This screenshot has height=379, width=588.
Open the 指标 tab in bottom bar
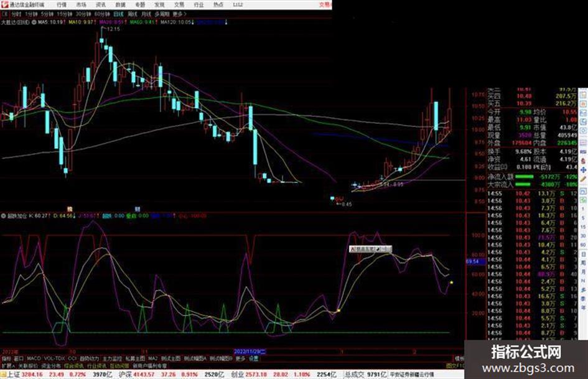click(x=6, y=358)
